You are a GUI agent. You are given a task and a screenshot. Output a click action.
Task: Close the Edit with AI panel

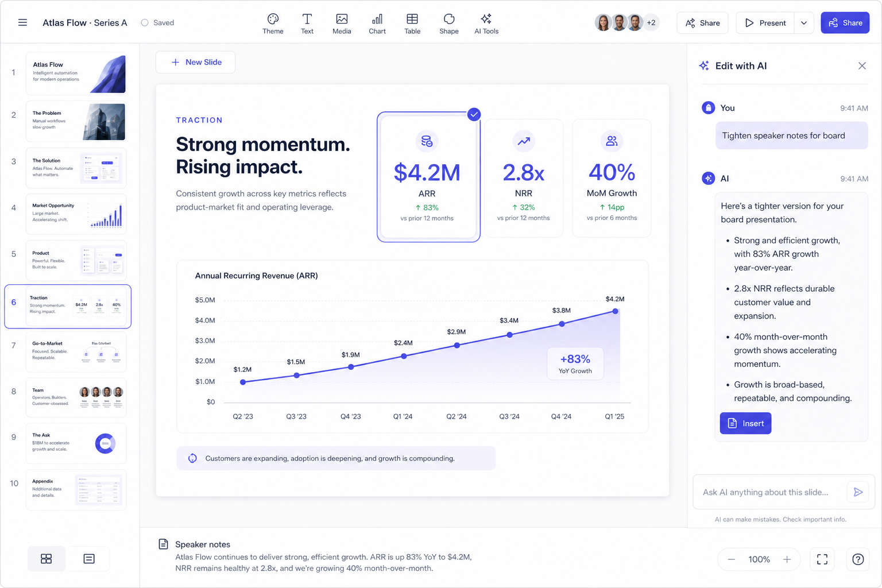(x=862, y=65)
